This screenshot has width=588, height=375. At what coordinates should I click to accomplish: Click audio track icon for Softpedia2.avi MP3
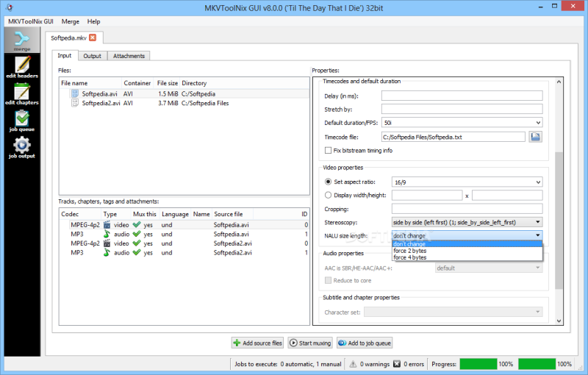(107, 253)
